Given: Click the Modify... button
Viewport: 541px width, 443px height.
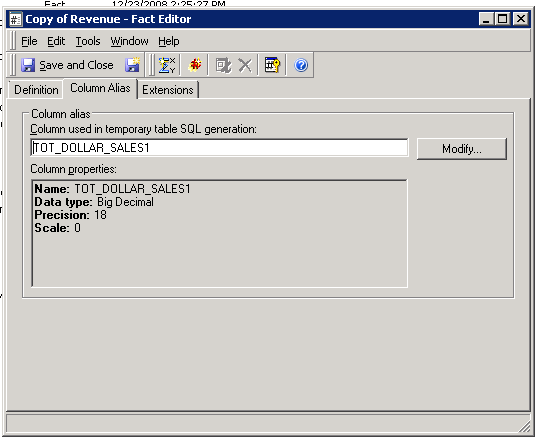Looking at the screenshot, I should point(462,149).
